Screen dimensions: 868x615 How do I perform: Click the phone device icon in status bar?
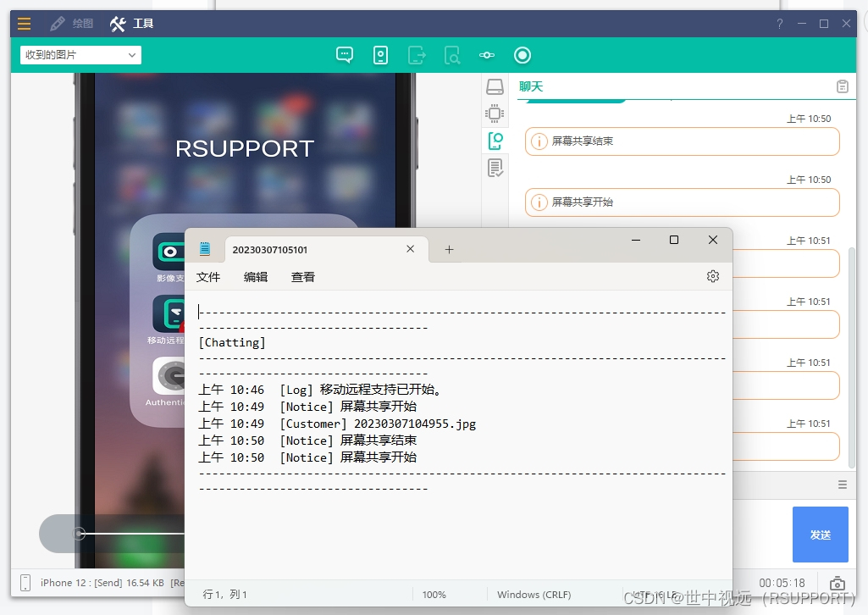(25, 582)
